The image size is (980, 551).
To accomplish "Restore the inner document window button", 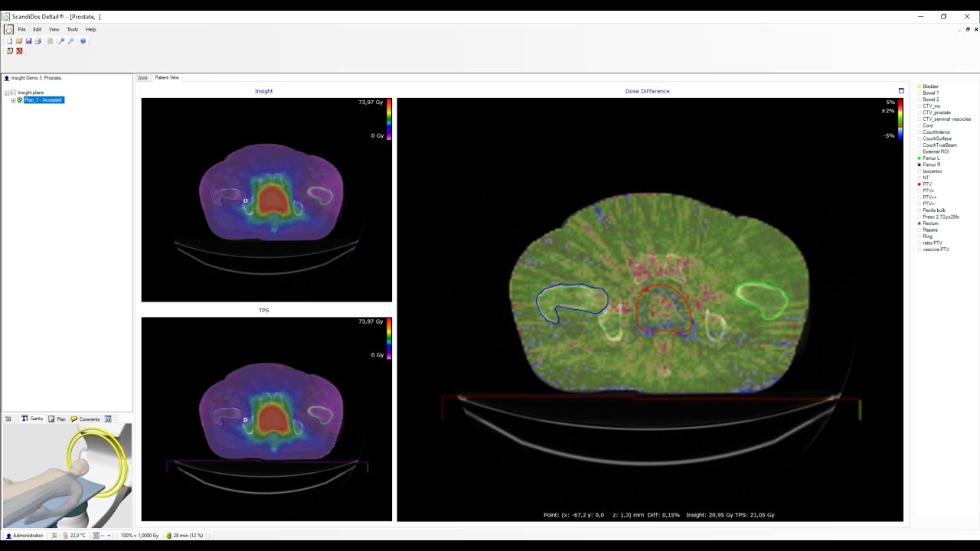I will [x=968, y=29].
